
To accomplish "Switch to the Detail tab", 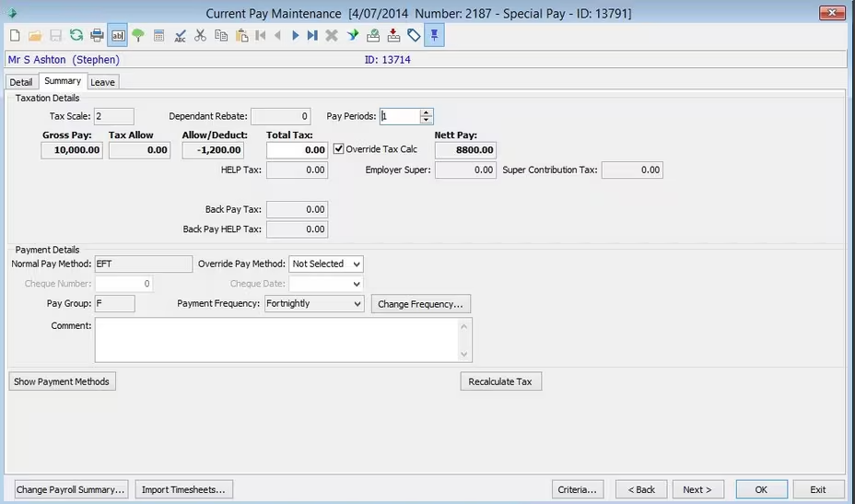I will coord(21,82).
